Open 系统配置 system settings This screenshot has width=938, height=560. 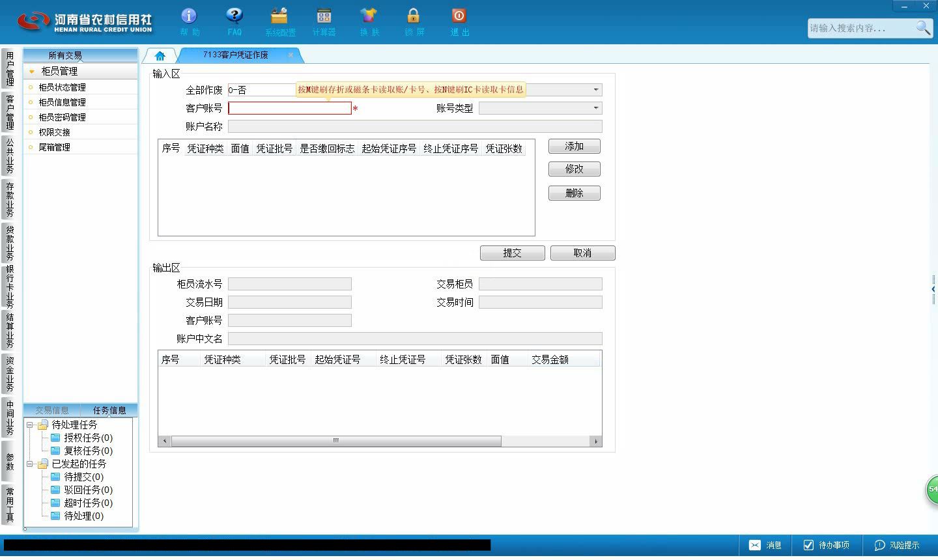(280, 21)
